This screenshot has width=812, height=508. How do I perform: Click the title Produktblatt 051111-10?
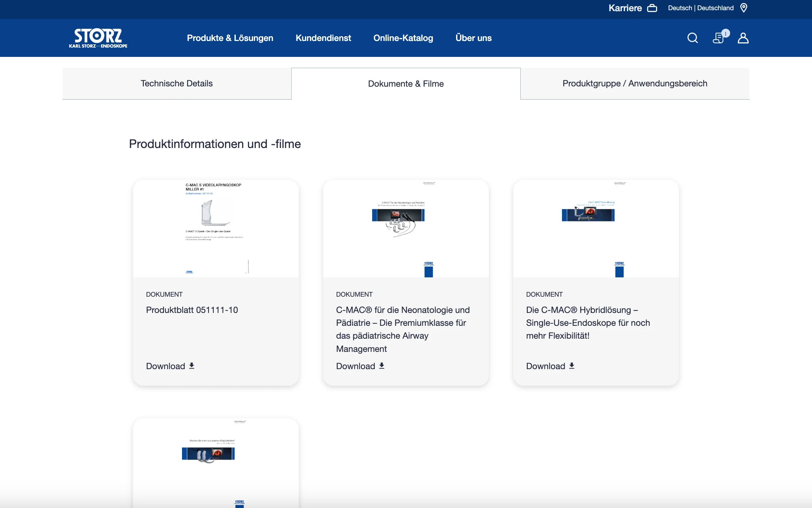pos(192,310)
